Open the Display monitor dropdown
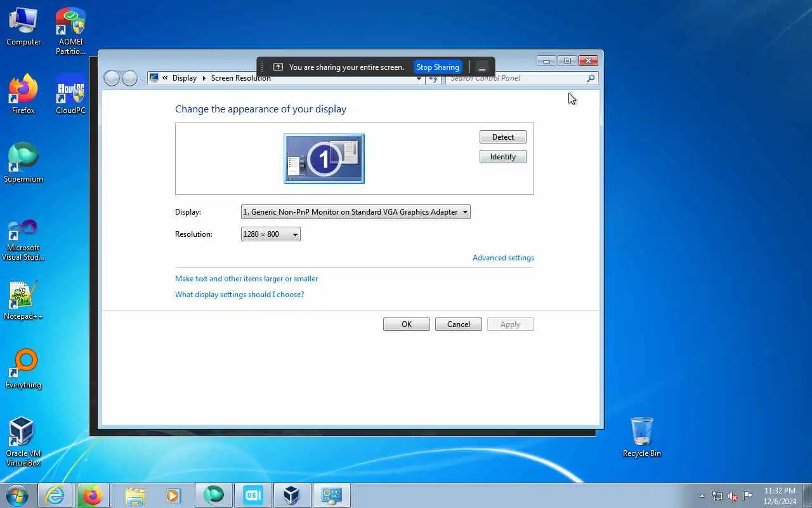 (355, 212)
